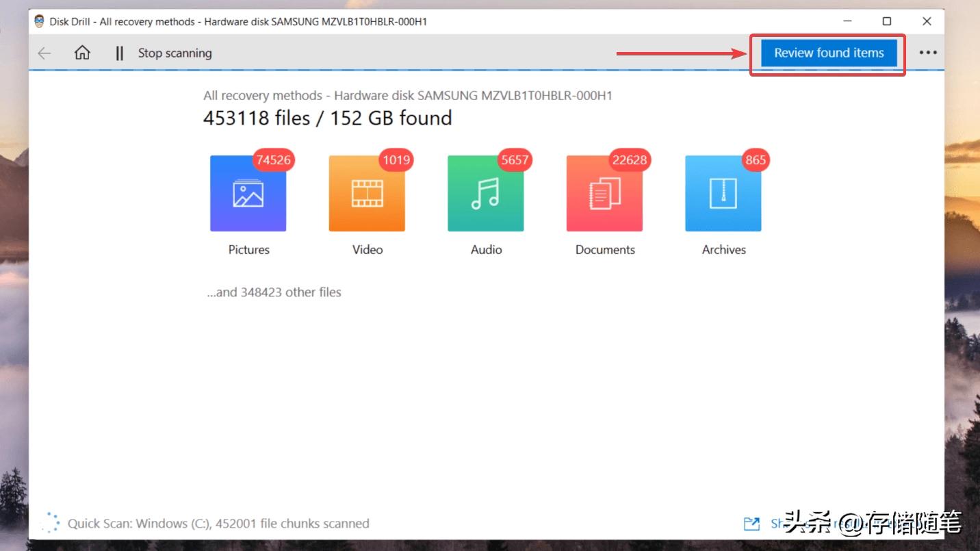Minimize the Disk Drill window
The image size is (980, 551).
coord(847,21)
